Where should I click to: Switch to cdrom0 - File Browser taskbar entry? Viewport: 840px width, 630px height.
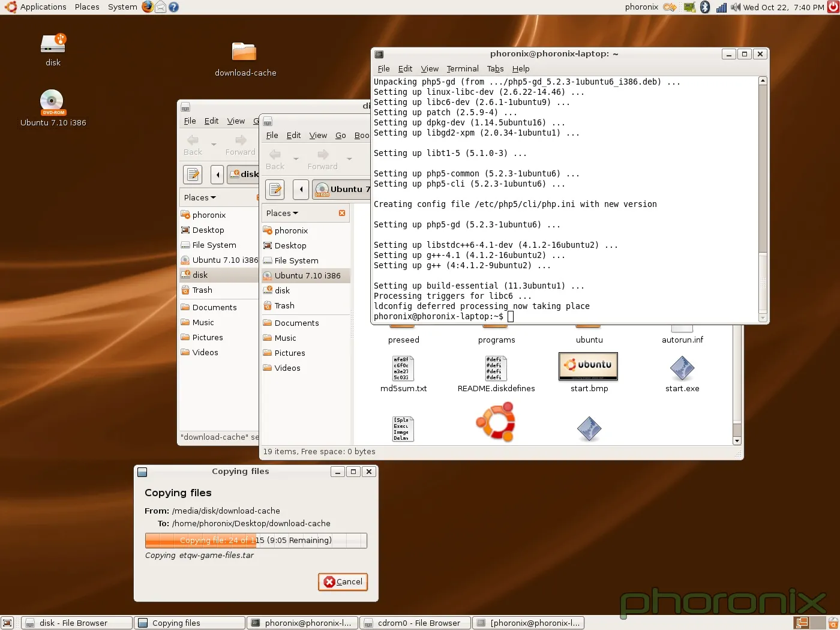click(x=415, y=623)
